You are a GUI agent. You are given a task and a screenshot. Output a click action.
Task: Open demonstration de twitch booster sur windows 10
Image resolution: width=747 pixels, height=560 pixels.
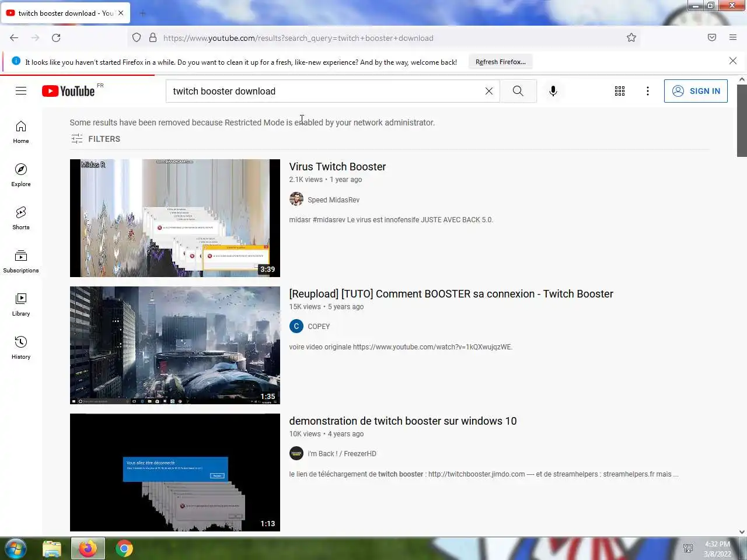[403, 421]
